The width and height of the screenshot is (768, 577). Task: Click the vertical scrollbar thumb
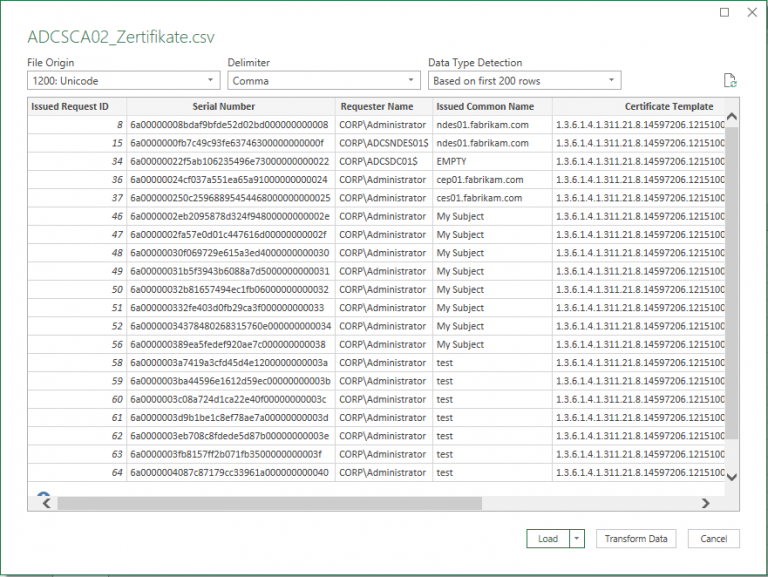pyautogui.click(x=732, y=283)
